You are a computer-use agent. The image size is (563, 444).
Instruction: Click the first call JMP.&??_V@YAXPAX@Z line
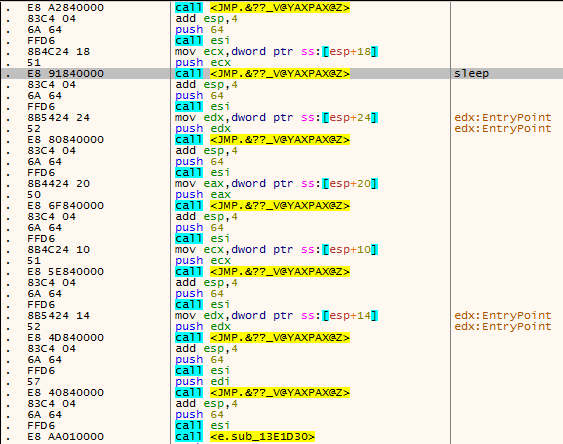pos(262,8)
